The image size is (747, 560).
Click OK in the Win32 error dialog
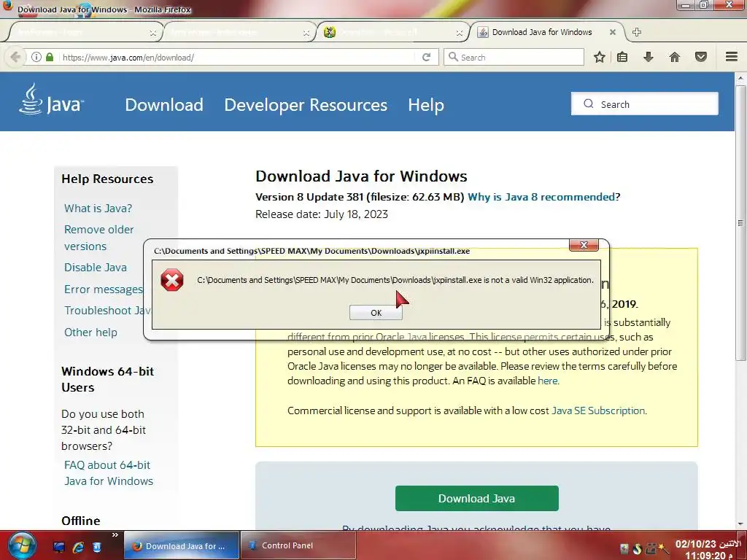click(376, 312)
